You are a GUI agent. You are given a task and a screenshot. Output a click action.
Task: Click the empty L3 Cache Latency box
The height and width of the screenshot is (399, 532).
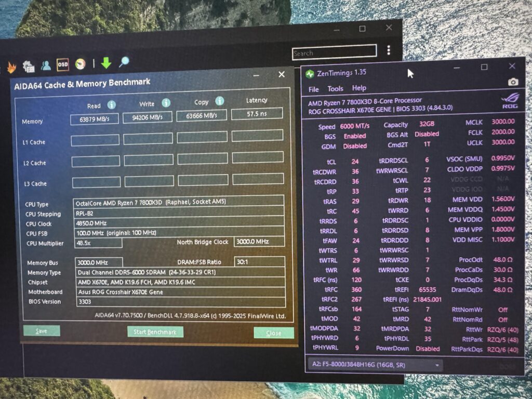[258, 179]
